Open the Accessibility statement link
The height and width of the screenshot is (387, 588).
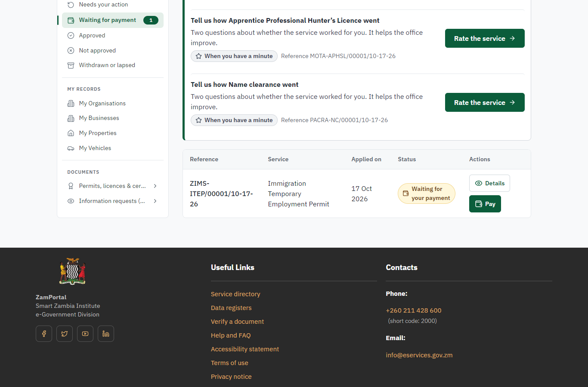pos(245,349)
